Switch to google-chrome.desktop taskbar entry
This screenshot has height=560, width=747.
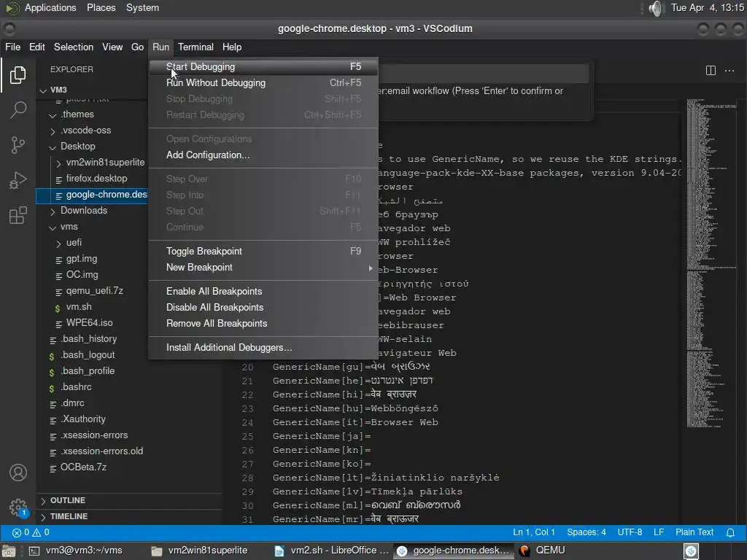[454, 551]
